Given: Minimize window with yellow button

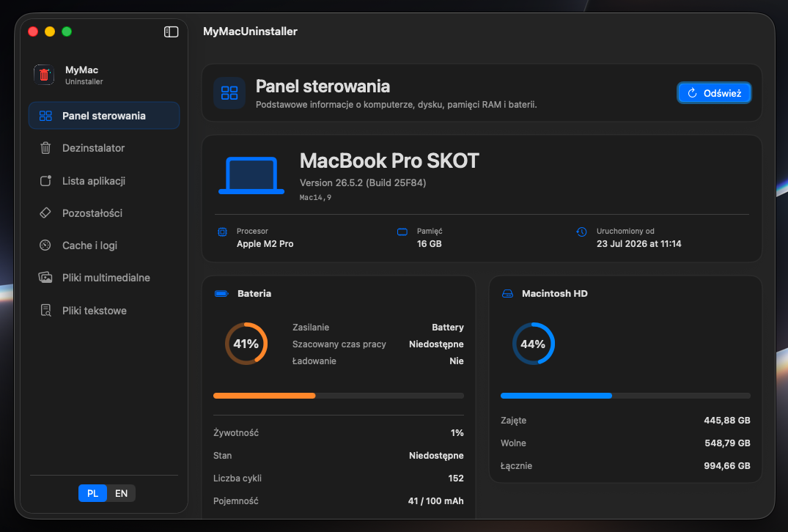Looking at the screenshot, I should click(x=50, y=32).
